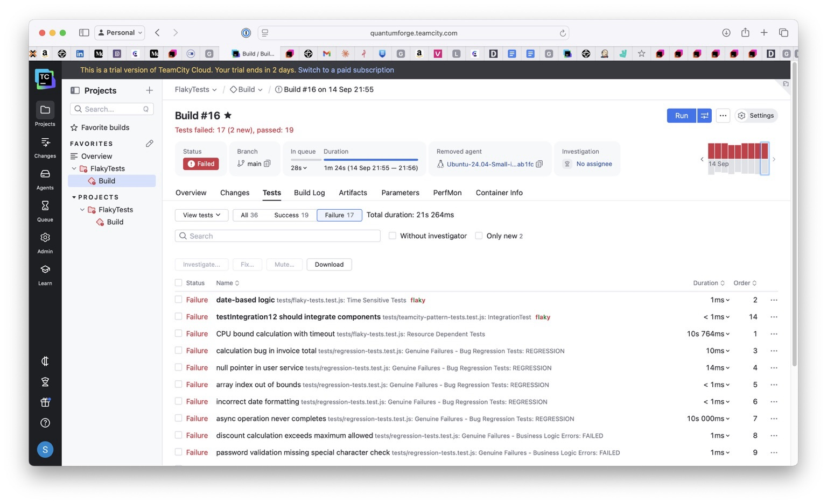Image resolution: width=827 pixels, height=504 pixels.
Task: Click the add project plus icon
Action: click(x=149, y=90)
